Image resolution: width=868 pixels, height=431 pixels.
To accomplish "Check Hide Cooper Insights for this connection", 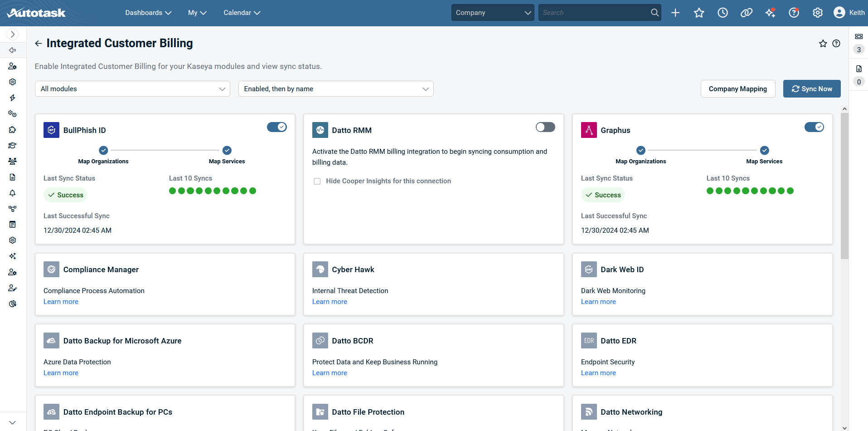I will pyautogui.click(x=317, y=181).
